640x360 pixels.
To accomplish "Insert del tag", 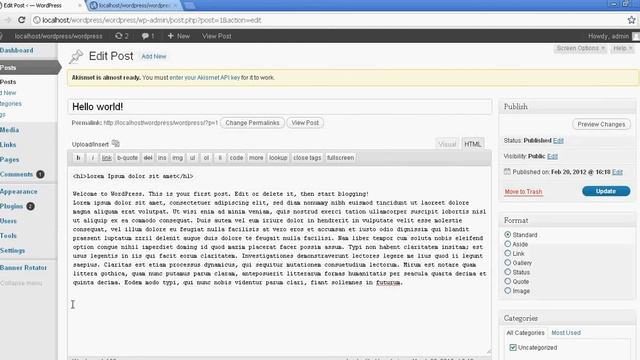I will [x=148, y=158].
